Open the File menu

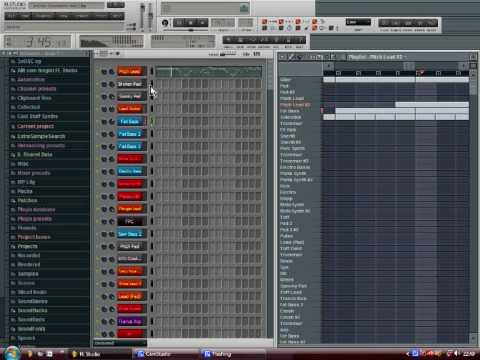(x=12, y=16)
